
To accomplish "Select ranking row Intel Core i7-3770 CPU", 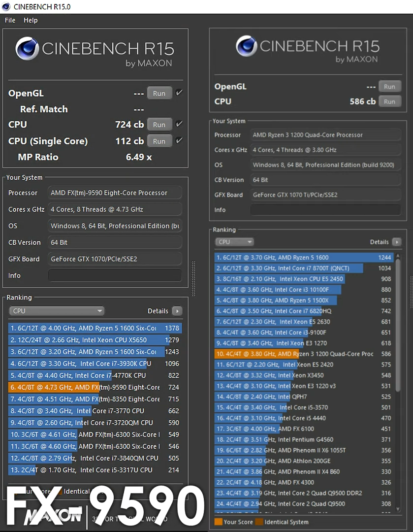I will click(x=95, y=411).
